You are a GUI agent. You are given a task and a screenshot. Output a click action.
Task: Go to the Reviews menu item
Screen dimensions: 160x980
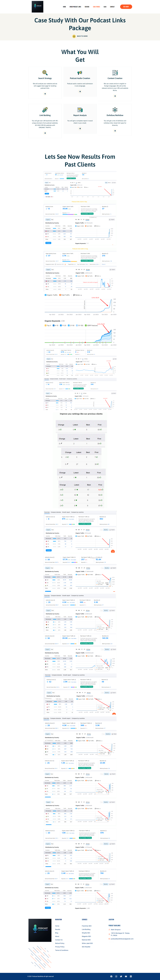tap(87, 7)
